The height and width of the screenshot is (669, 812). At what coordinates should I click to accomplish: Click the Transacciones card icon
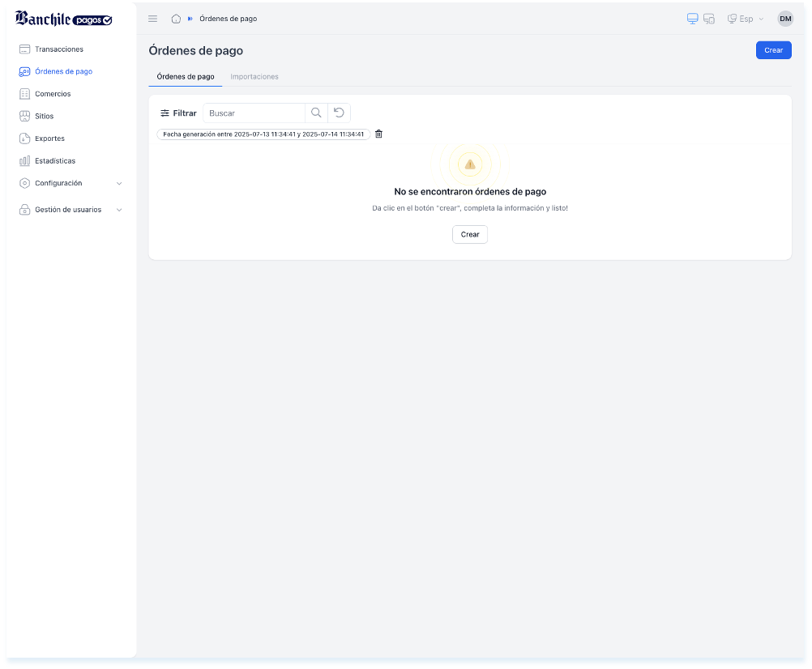coord(24,49)
